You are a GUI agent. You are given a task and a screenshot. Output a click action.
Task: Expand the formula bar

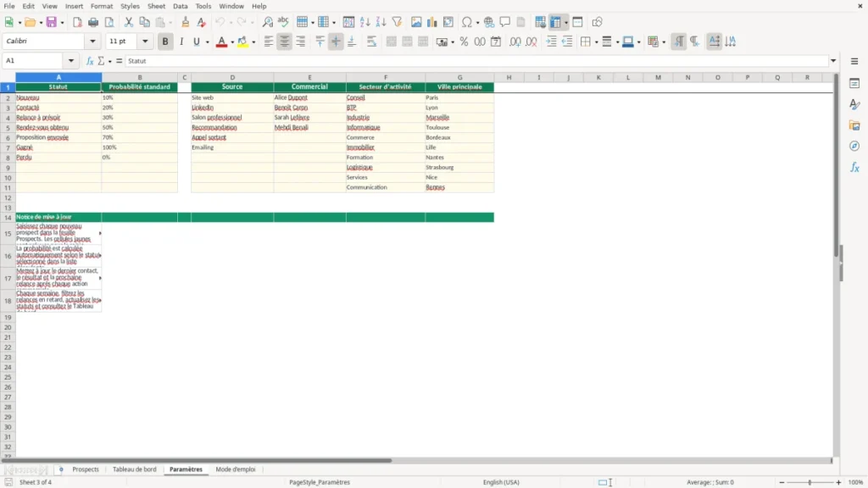(833, 61)
